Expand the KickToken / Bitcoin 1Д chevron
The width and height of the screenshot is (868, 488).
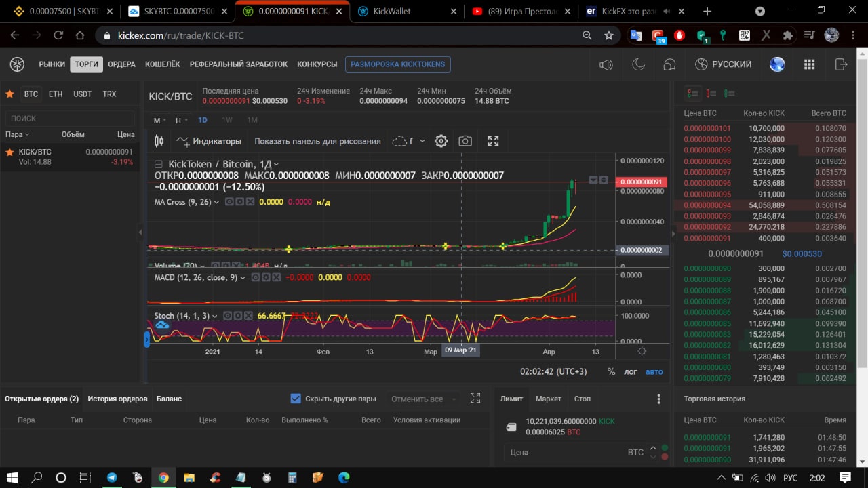276,164
